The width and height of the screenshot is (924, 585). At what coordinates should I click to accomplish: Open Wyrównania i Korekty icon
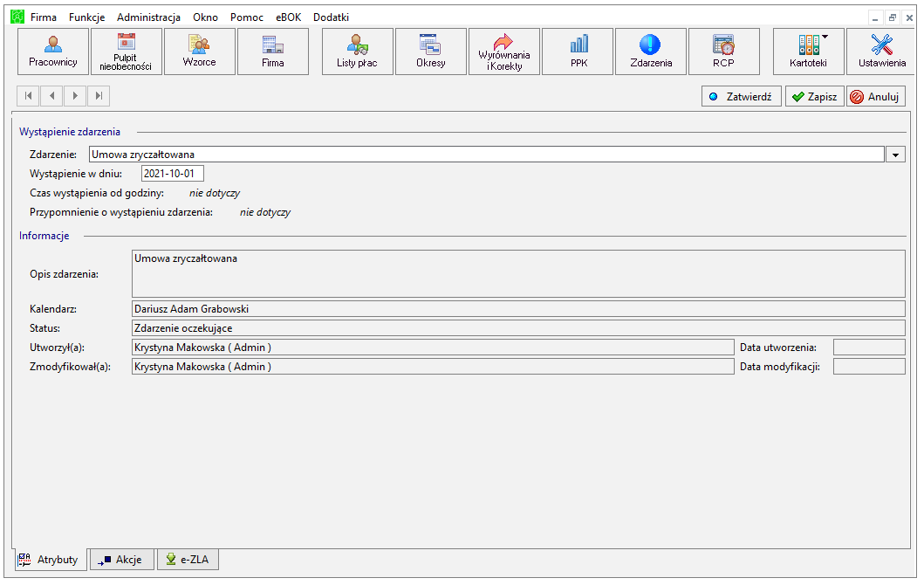point(503,52)
